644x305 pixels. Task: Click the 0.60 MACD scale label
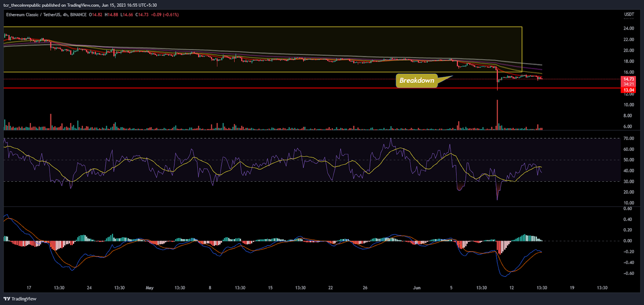click(628, 209)
